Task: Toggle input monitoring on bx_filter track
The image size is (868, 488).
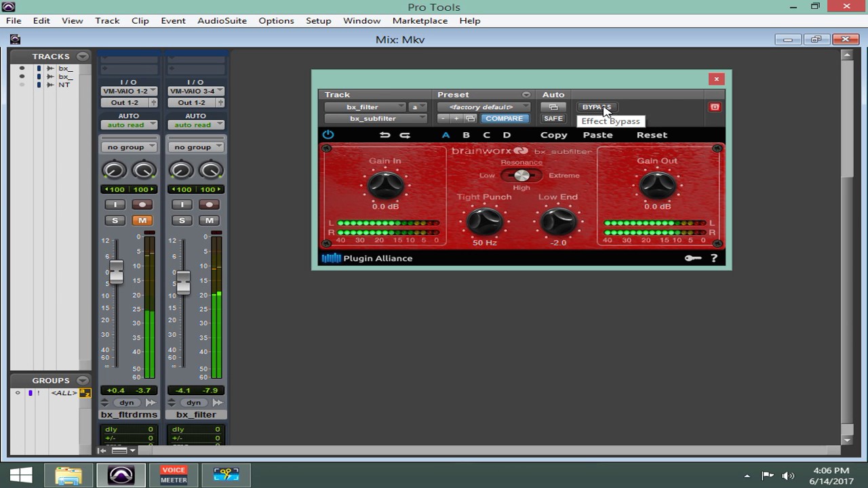Action: click(x=182, y=205)
